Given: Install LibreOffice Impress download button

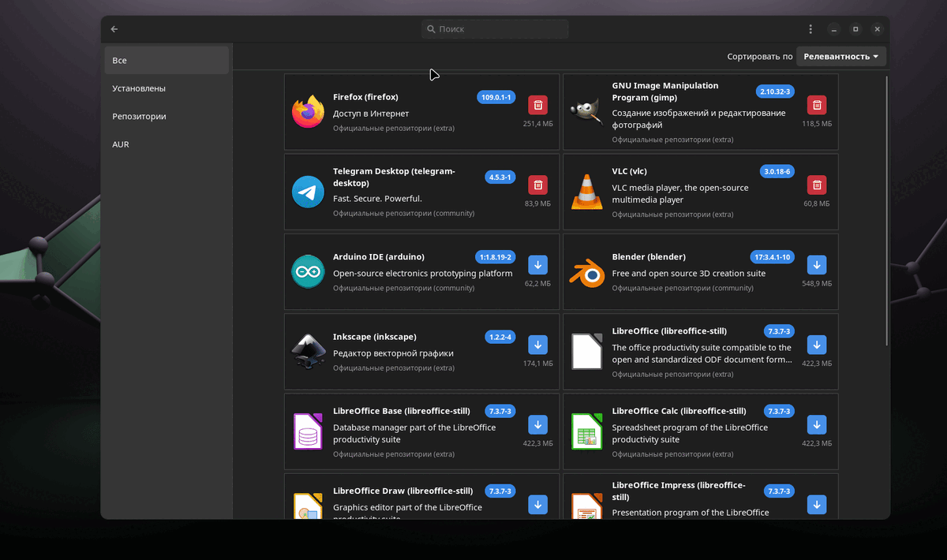Looking at the screenshot, I should pos(817,504).
